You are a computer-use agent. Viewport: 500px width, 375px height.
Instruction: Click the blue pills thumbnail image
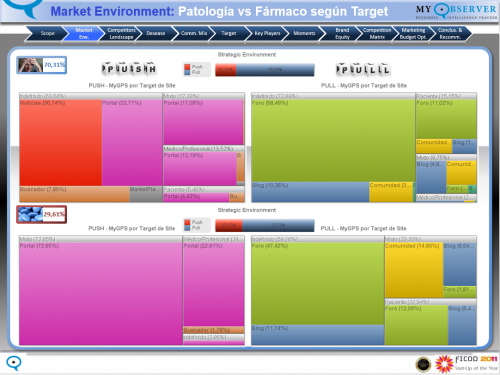click(30, 214)
